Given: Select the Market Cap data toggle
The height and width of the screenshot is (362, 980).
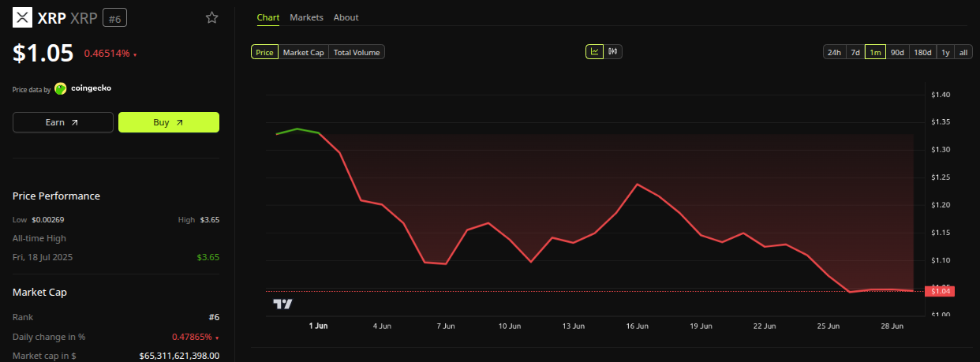Looking at the screenshot, I should point(303,52).
